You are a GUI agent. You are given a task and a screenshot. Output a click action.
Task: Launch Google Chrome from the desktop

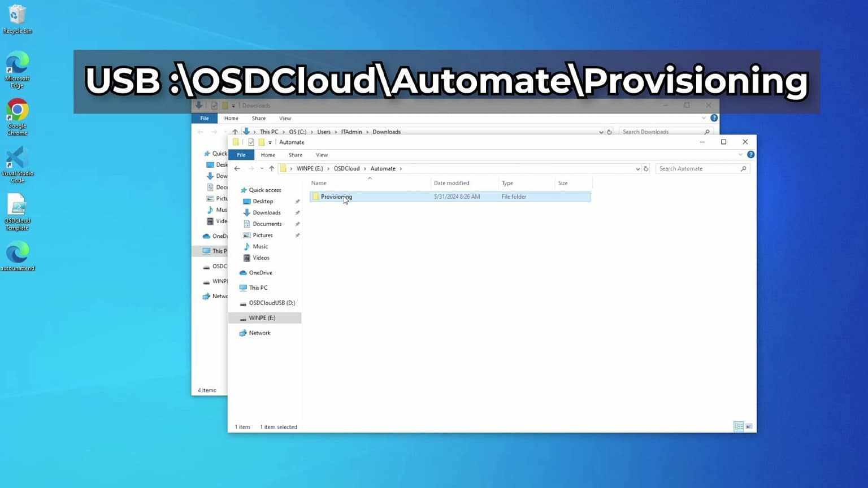pyautogui.click(x=17, y=113)
